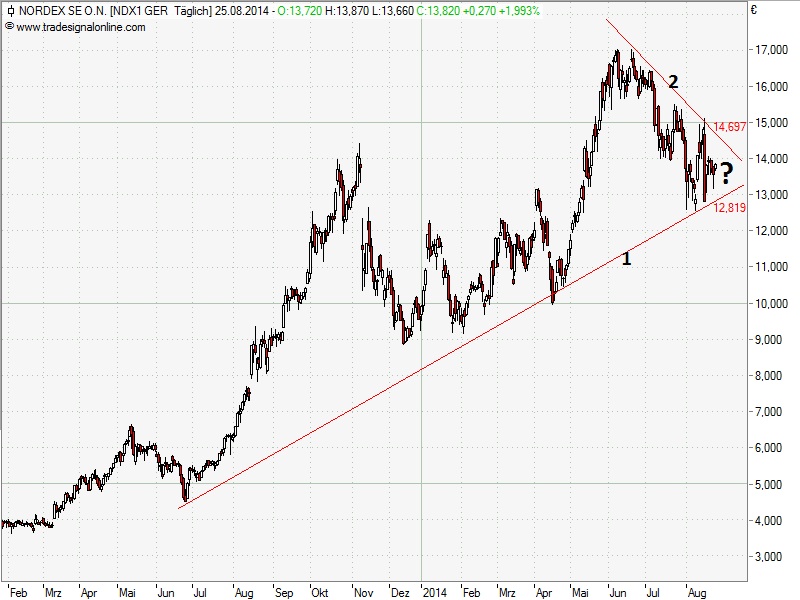
Task: Click the NORDEX SE O.N. instrument title
Action: tap(63, 11)
